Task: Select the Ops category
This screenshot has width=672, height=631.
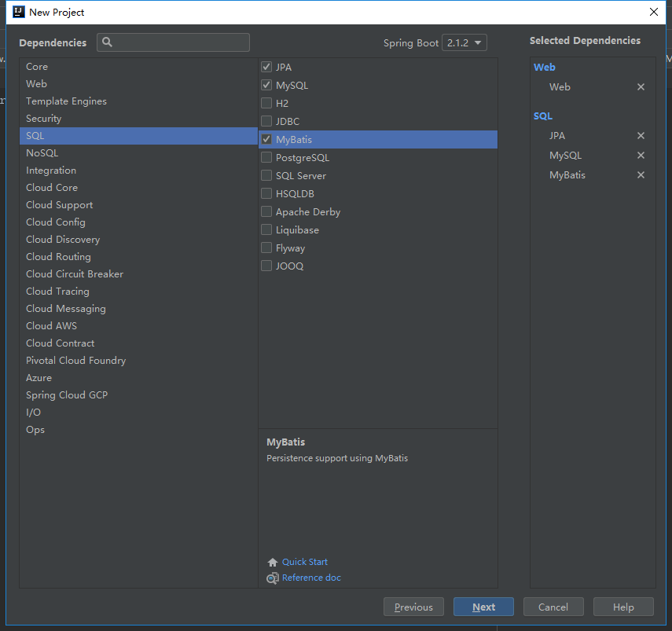Action: tap(138, 430)
